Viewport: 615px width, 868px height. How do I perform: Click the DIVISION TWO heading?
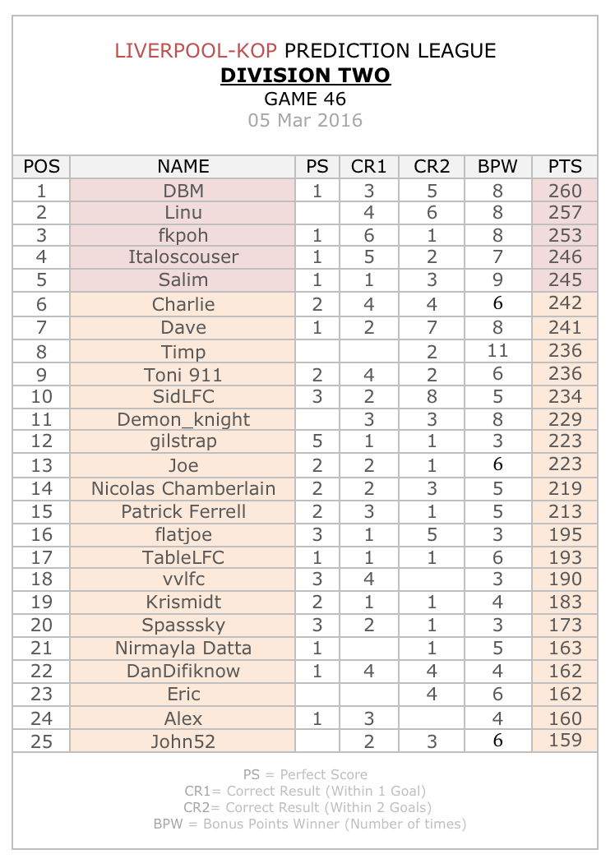tap(306, 76)
